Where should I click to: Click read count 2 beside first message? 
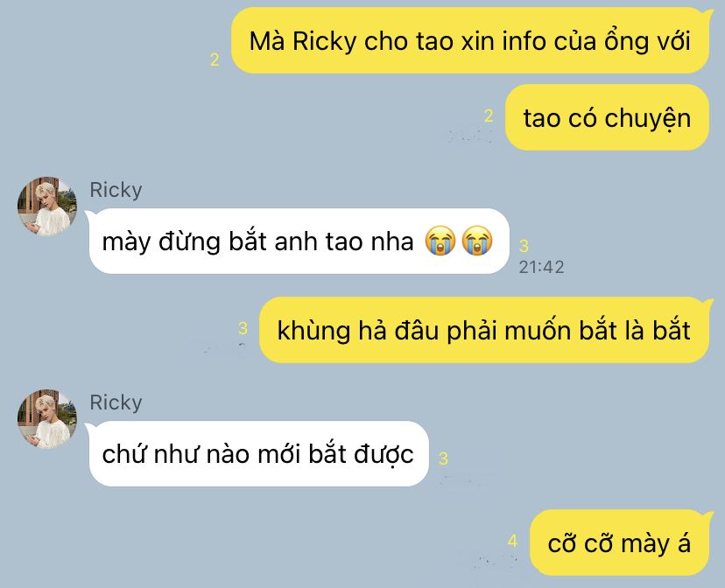click(x=215, y=59)
